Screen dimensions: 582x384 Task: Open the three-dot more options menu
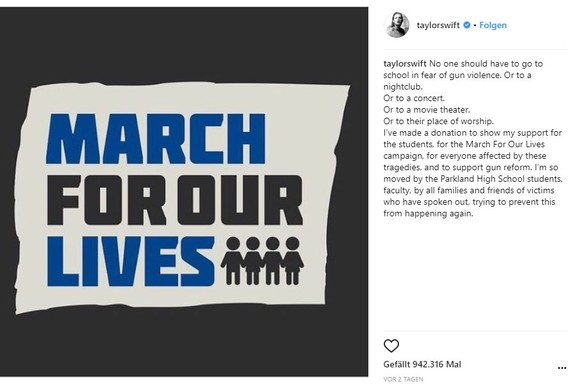pos(562,368)
